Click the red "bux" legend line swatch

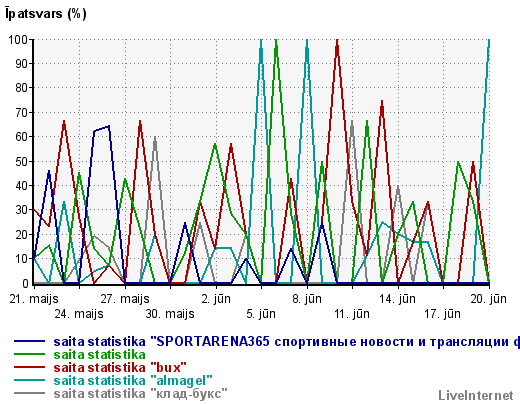point(29,367)
